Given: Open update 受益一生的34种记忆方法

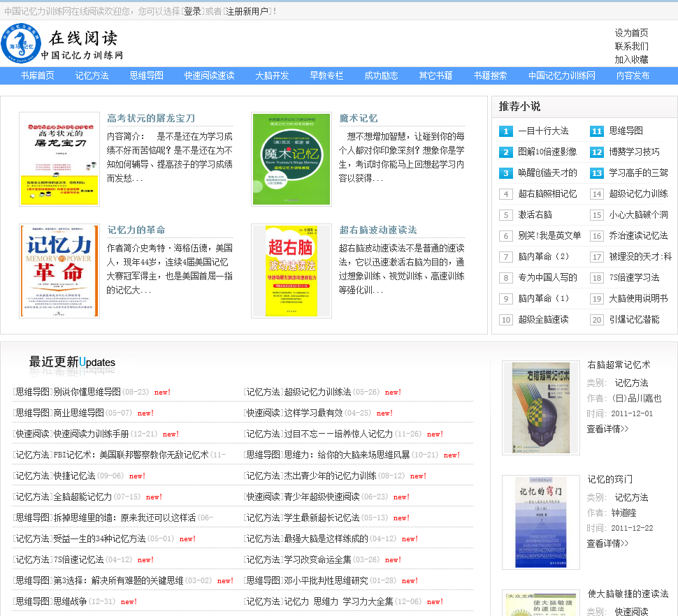Looking at the screenshot, I should [99, 538].
